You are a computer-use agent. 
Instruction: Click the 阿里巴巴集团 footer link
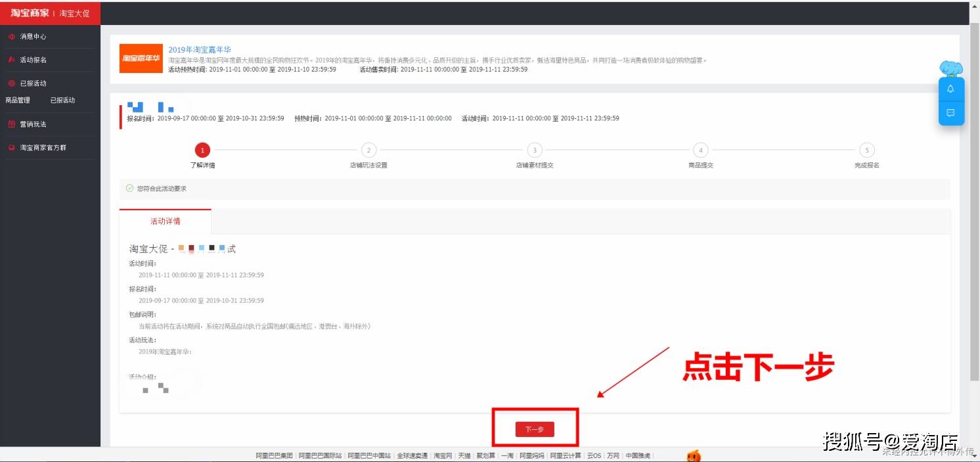click(275, 455)
